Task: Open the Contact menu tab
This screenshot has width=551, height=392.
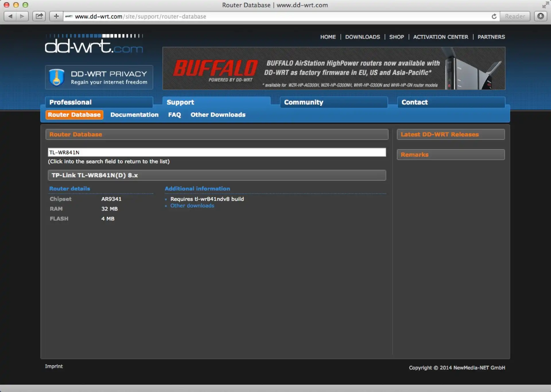Action: (x=451, y=102)
